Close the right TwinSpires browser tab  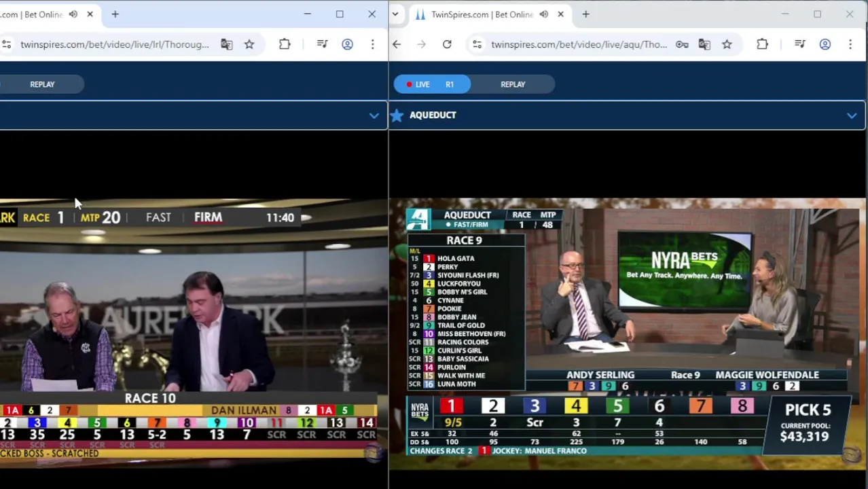click(560, 14)
